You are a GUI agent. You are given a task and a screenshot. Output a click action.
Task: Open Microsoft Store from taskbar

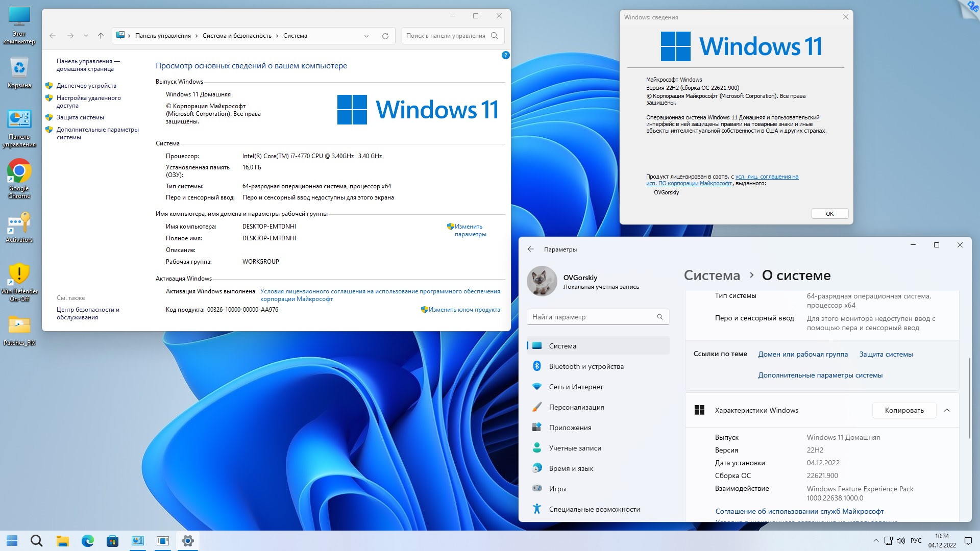[113, 541]
